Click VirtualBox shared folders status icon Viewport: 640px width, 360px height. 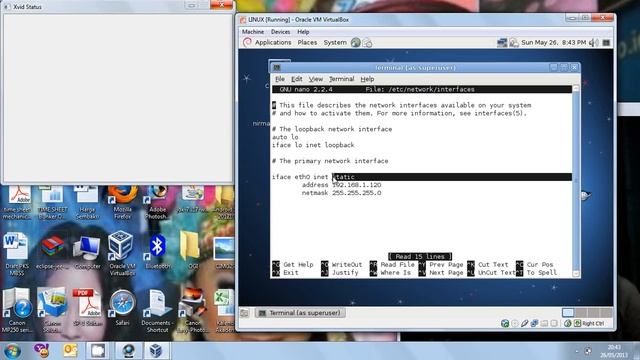pos(544,324)
